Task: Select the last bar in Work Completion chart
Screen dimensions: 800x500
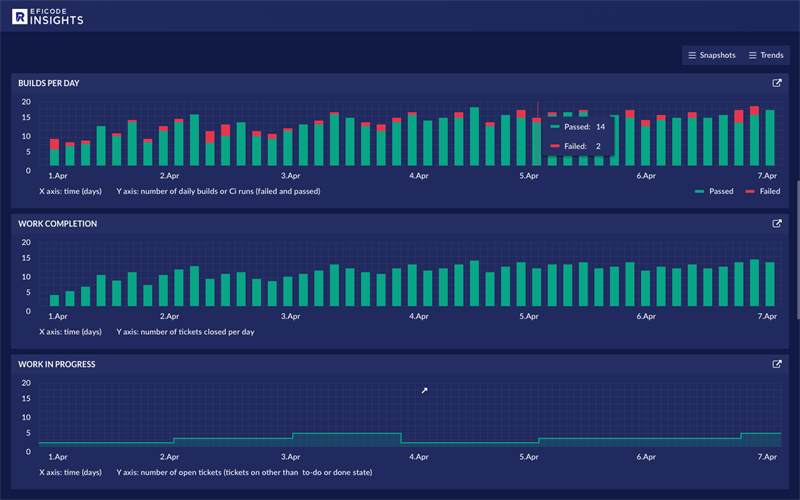Action: pyautogui.click(x=769, y=285)
